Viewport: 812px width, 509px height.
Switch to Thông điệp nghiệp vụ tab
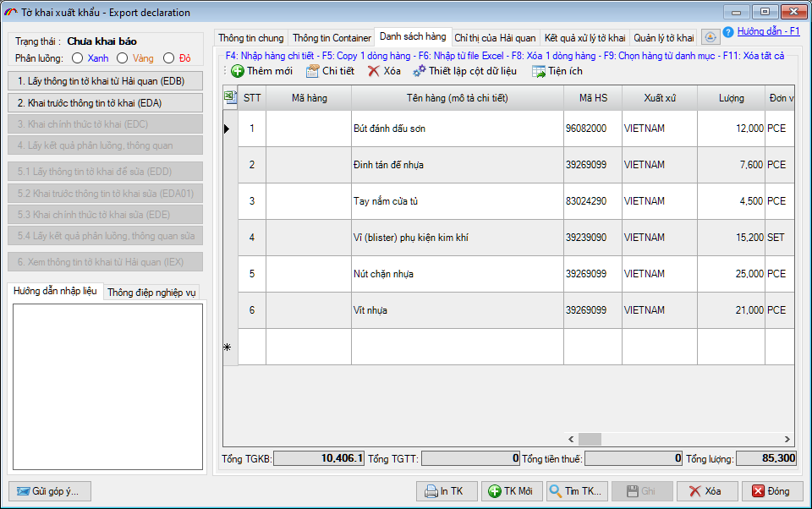tap(152, 293)
